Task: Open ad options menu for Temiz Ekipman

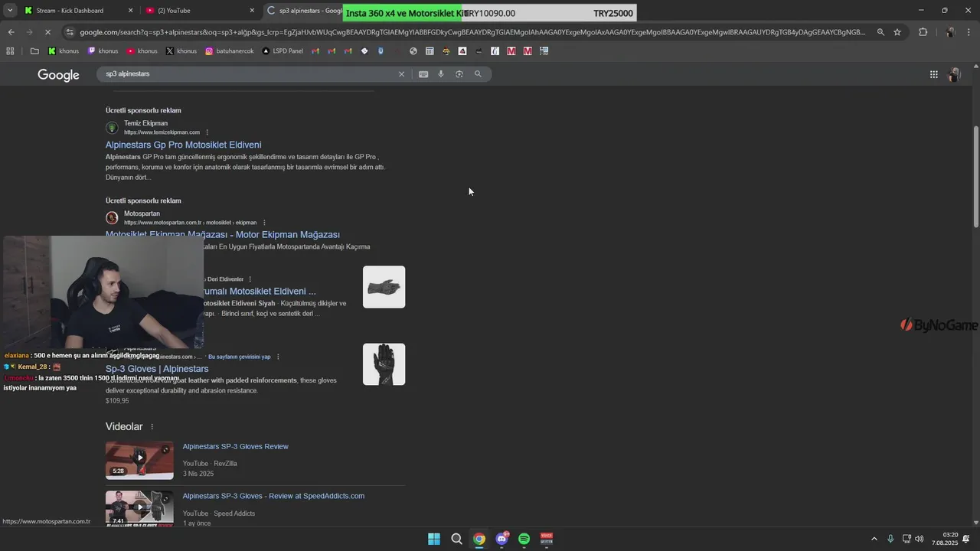Action: [x=207, y=132]
